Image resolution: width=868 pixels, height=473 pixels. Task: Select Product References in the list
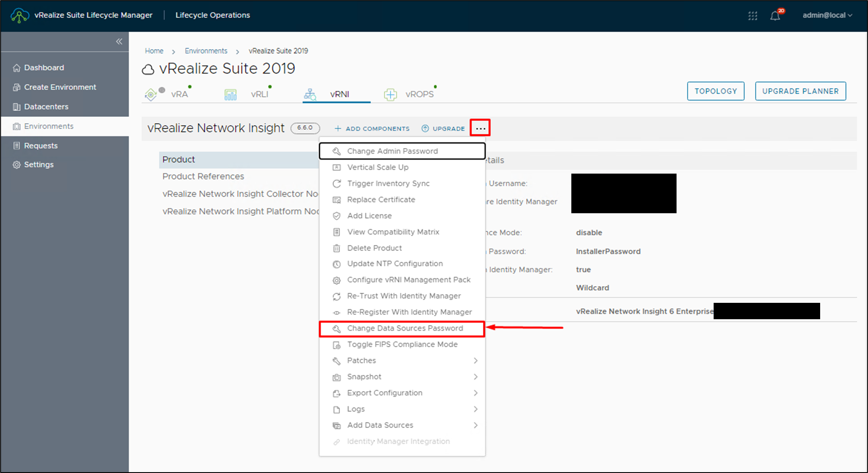pos(203,177)
